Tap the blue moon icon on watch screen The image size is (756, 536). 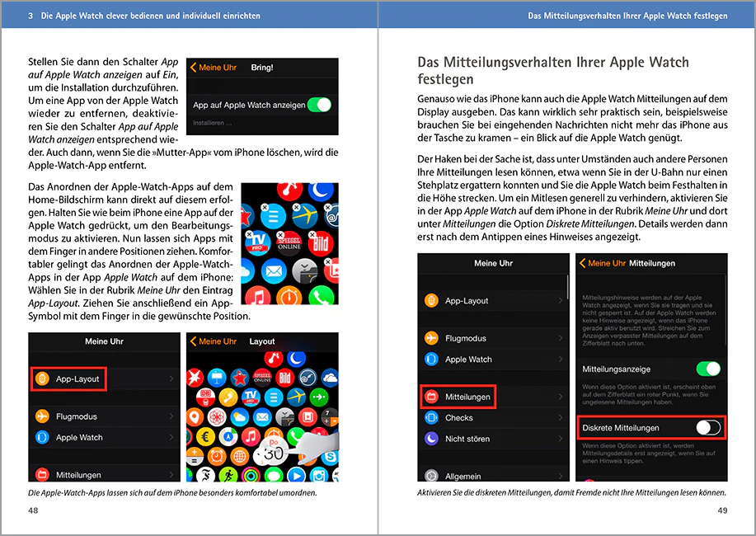(x=320, y=190)
